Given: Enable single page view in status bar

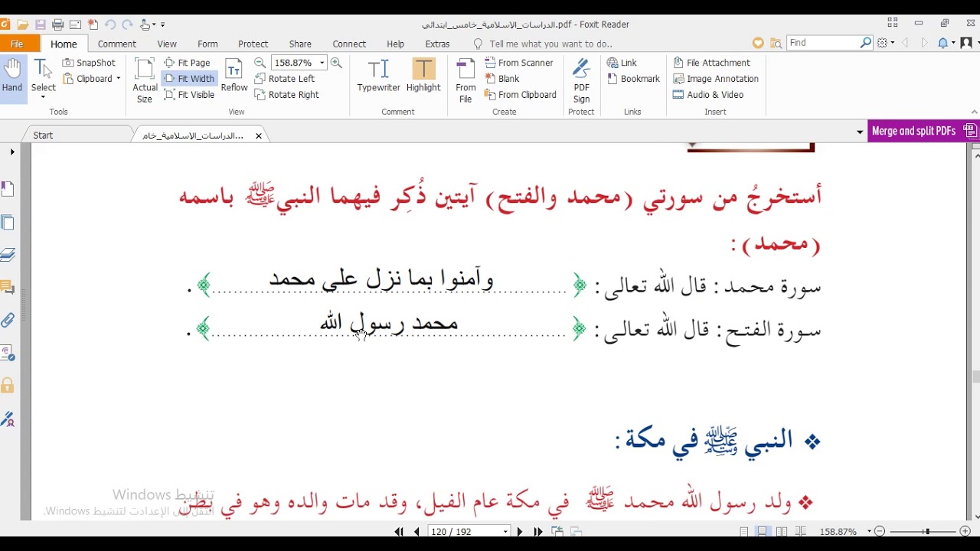Looking at the screenshot, I should pyautogui.click(x=744, y=531).
